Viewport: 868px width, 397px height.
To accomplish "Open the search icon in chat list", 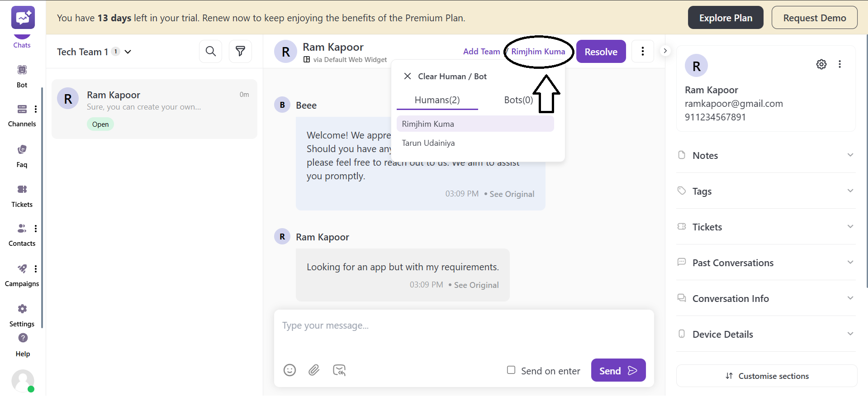I will pyautogui.click(x=210, y=51).
